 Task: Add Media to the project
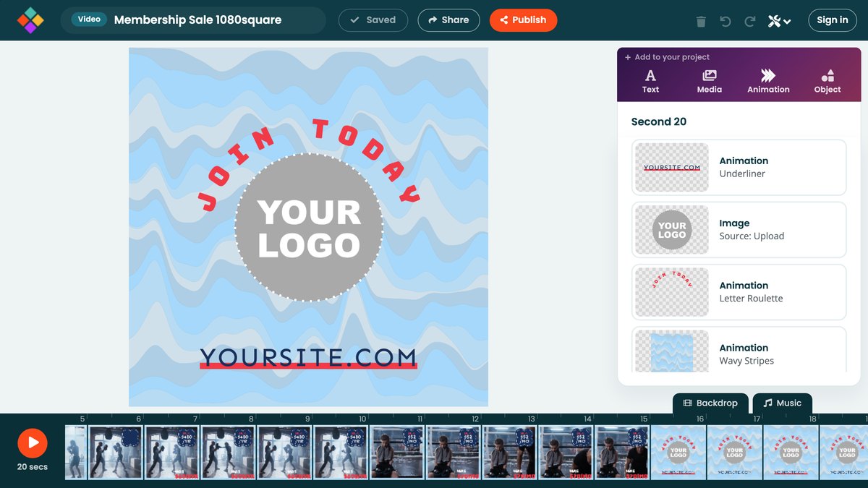click(710, 81)
